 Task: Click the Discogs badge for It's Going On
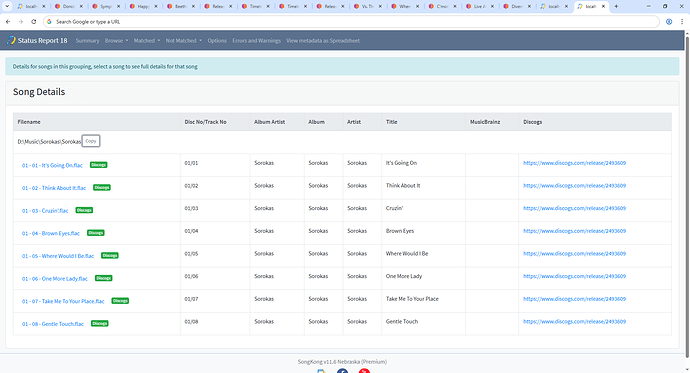pyautogui.click(x=99, y=165)
